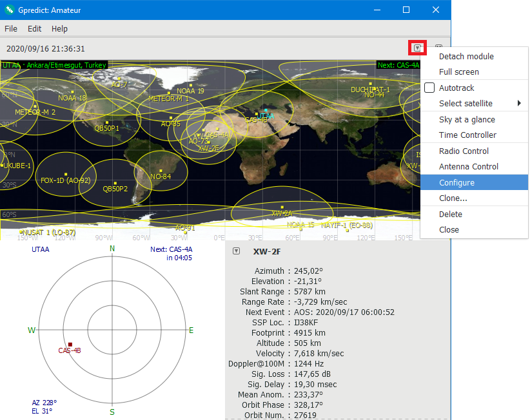Click the date time 2020/09/16 21:36:31

tap(46, 48)
